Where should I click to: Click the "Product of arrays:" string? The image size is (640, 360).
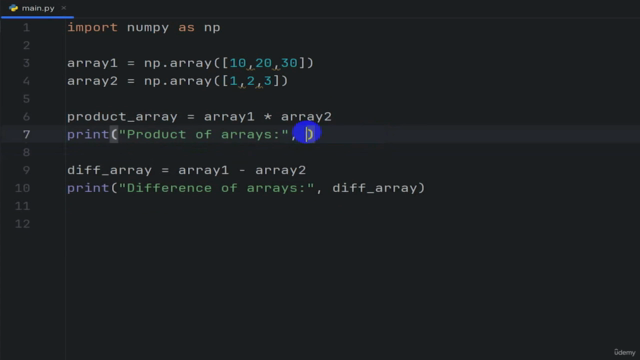click(204, 135)
